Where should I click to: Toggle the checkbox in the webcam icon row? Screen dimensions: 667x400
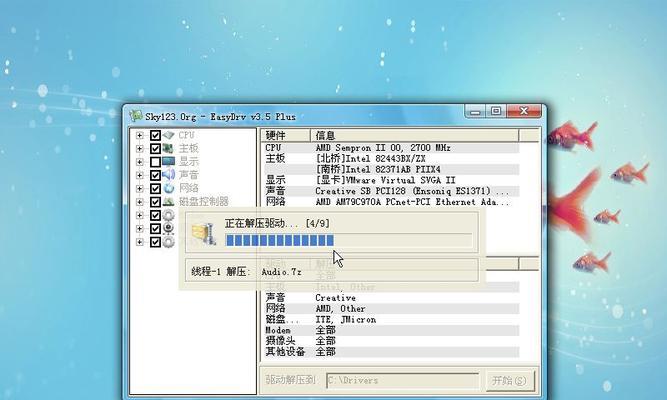coord(155,229)
